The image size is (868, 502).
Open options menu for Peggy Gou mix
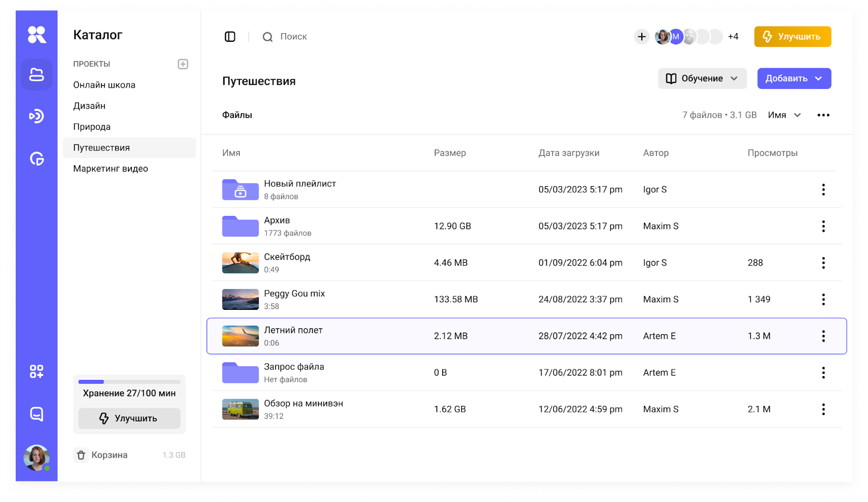(x=824, y=300)
